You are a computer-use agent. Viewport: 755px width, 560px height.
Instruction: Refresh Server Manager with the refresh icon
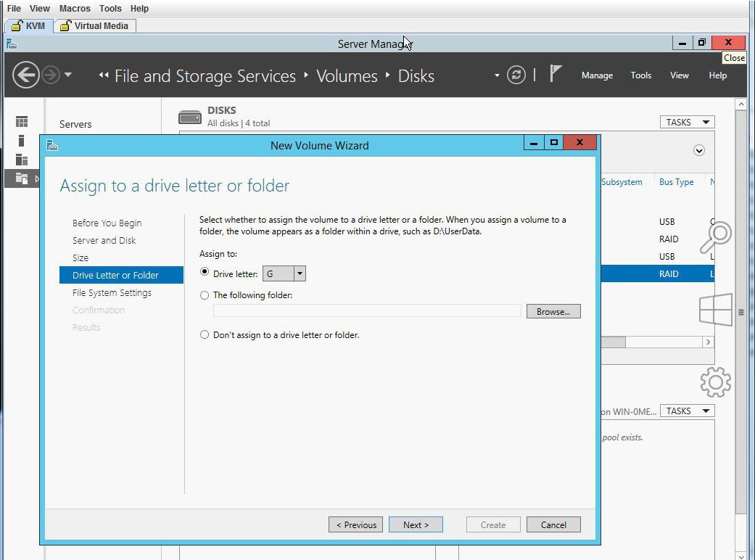(x=516, y=75)
